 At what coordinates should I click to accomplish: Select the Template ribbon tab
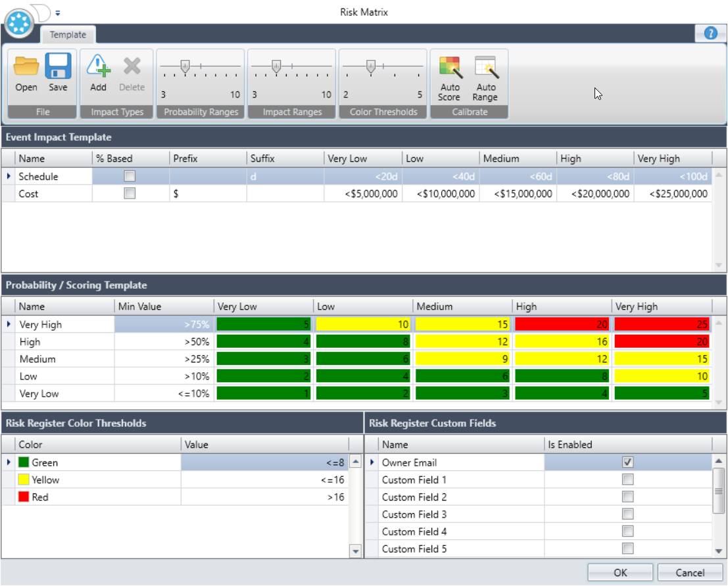point(68,35)
